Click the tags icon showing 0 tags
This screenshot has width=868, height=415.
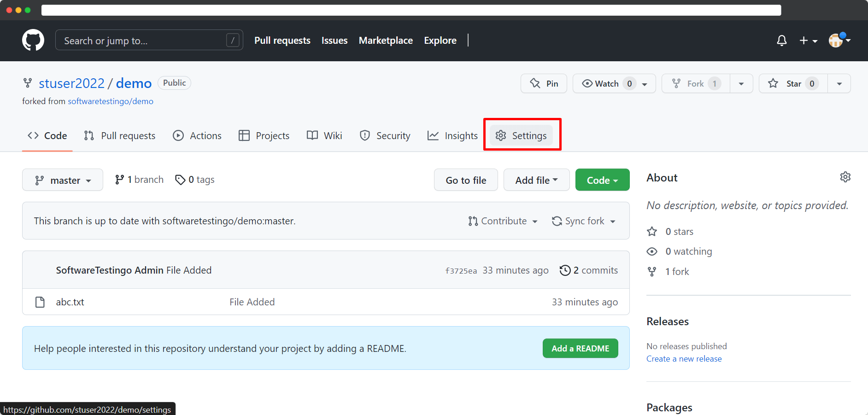pos(180,180)
